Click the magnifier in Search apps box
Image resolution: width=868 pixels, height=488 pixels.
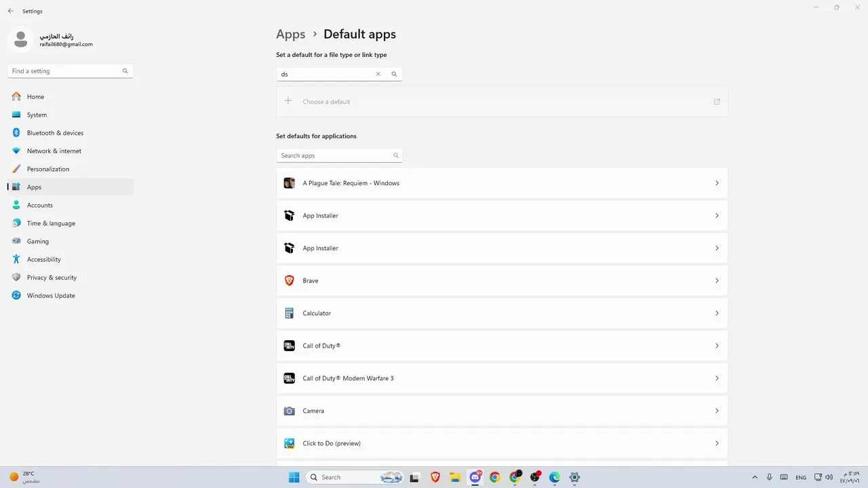396,156
